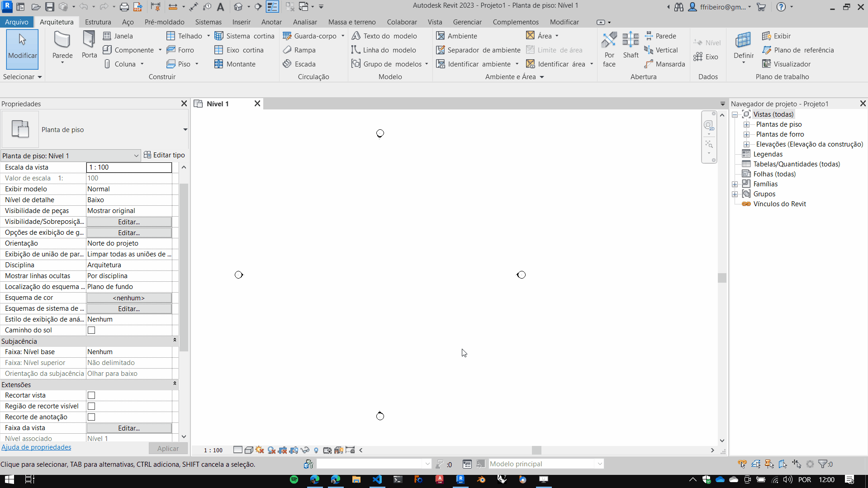Open Spotify from the taskbar
The height and width of the screenshot is (488, 868).
click(294, 479)
